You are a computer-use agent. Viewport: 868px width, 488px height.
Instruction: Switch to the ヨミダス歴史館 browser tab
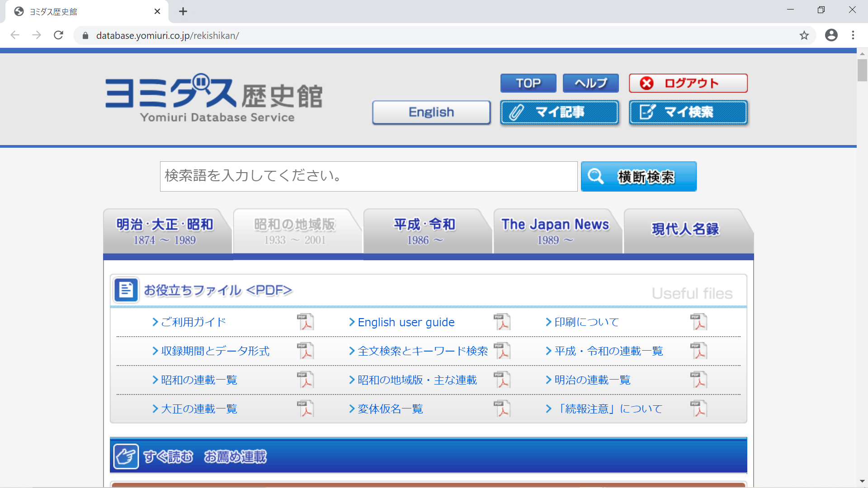[x=86, y=11]
